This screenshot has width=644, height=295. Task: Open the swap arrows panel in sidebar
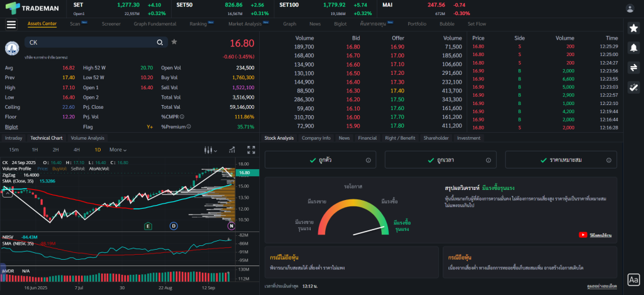point(634,67)
